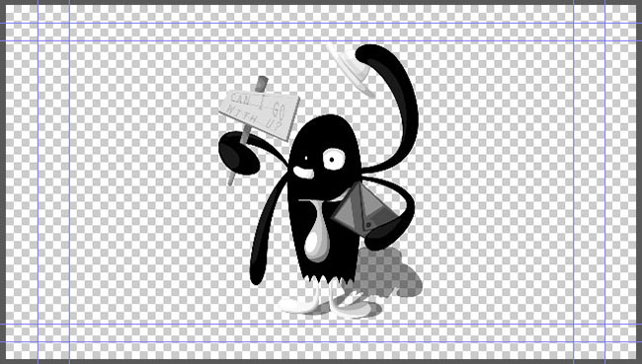The image size is (642, 364).
Task: Select the character's left white shoe
Action: coord(299,304)
